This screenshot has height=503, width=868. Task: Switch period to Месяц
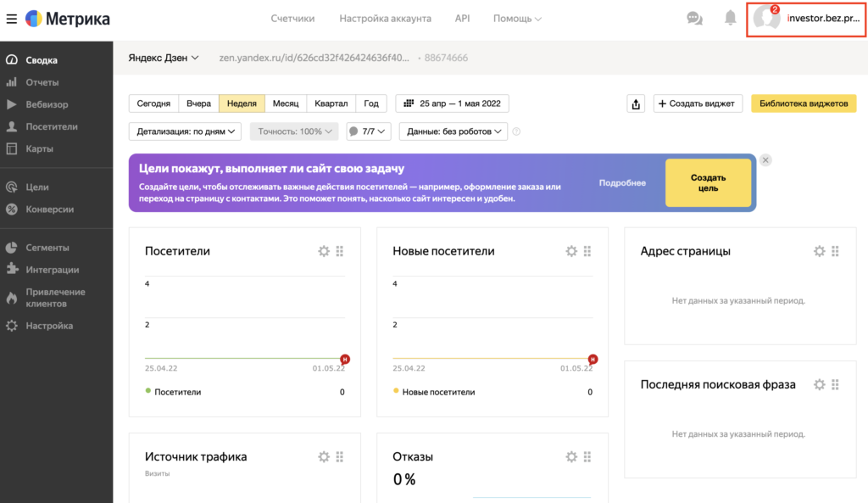click(286, 103)
